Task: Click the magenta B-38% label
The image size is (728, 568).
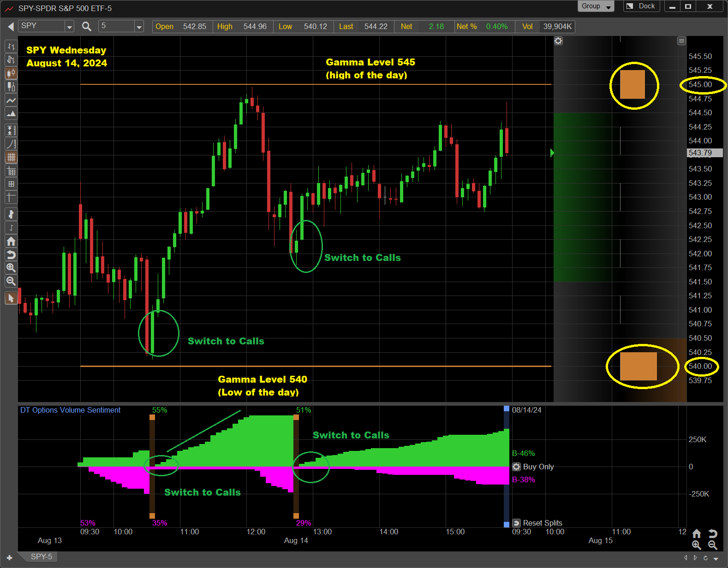Action: (524, 480)
